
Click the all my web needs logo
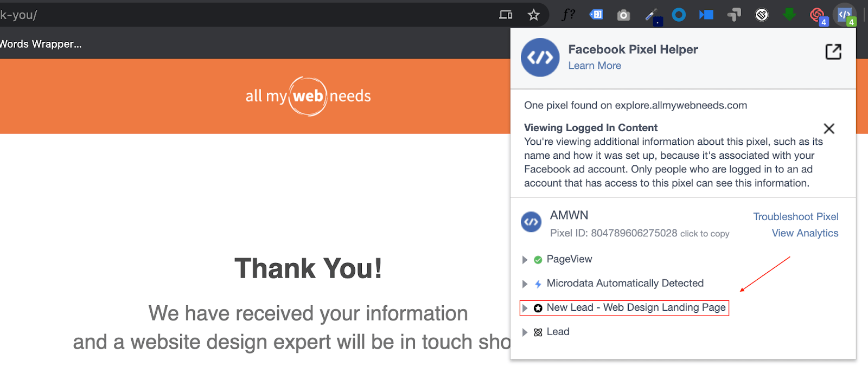click(x=308, y=97)
